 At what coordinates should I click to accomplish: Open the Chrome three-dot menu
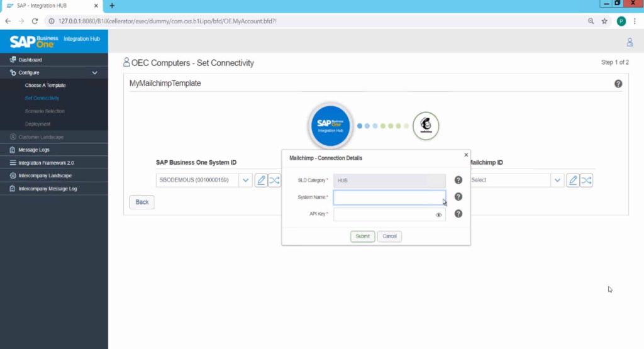(x=635, y=21)
